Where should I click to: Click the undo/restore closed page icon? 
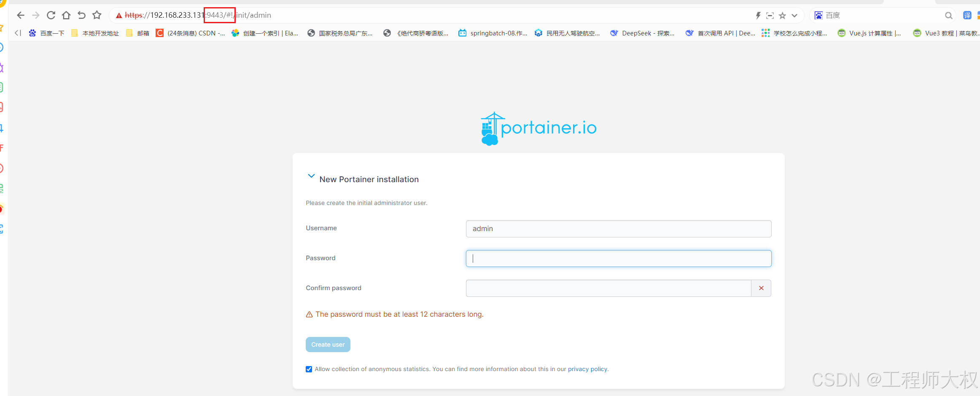tap(81, 16)
